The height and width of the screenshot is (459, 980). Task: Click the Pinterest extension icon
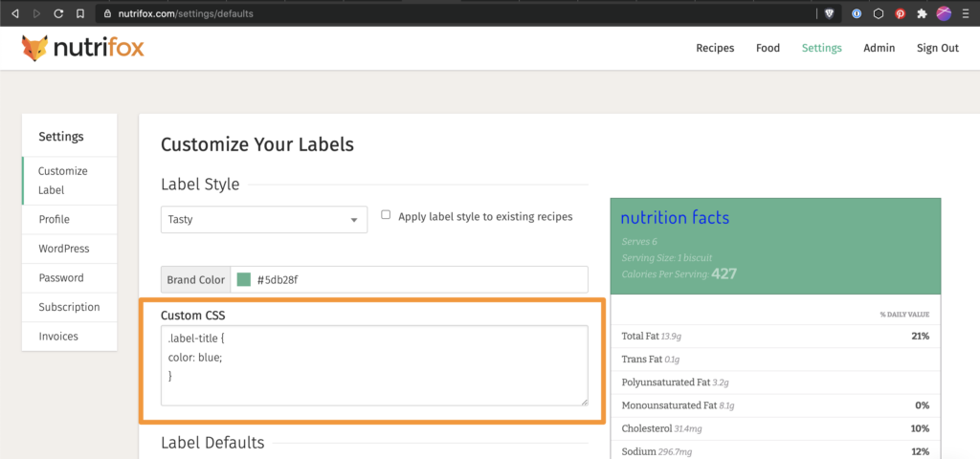tap(900, 13)
